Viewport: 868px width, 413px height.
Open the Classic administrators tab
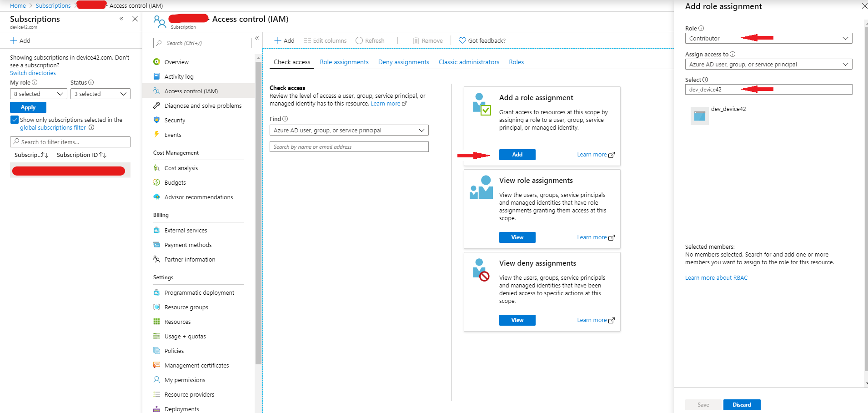pyautogui.click(x=469, y=62)
